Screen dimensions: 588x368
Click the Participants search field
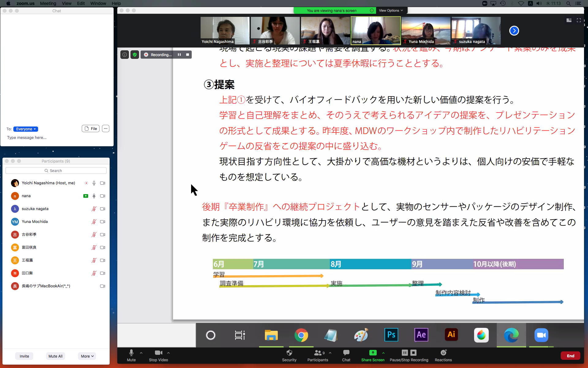(x=56, y=171)
